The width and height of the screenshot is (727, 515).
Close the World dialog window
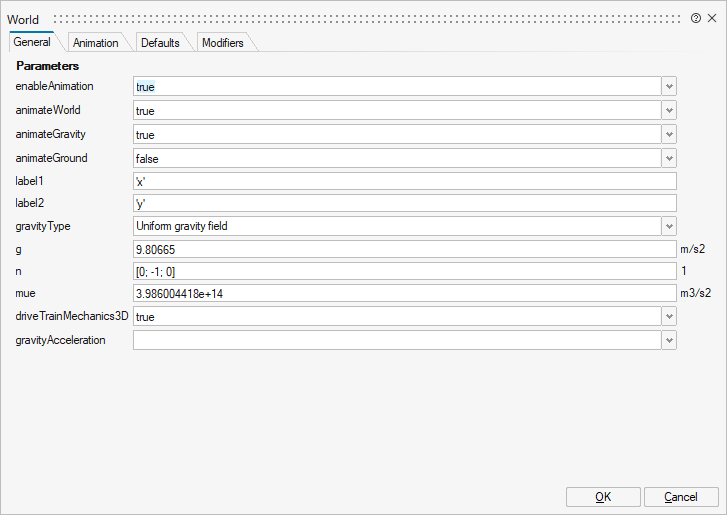click(712, 19)
